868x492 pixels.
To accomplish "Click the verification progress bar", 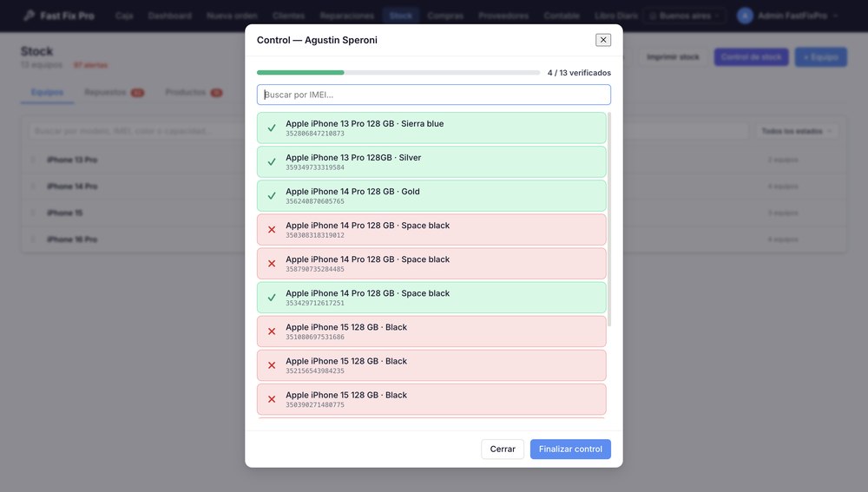I will coord(398,73).
